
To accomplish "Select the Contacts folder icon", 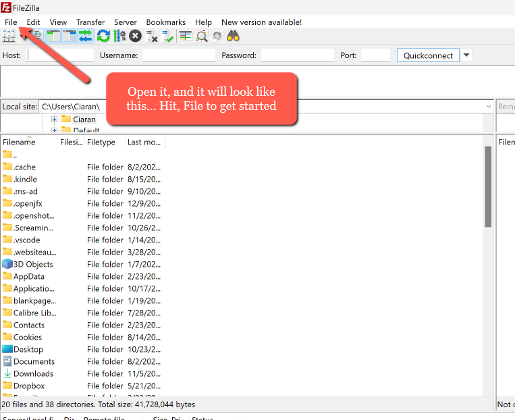I will [x=7, y=324].
